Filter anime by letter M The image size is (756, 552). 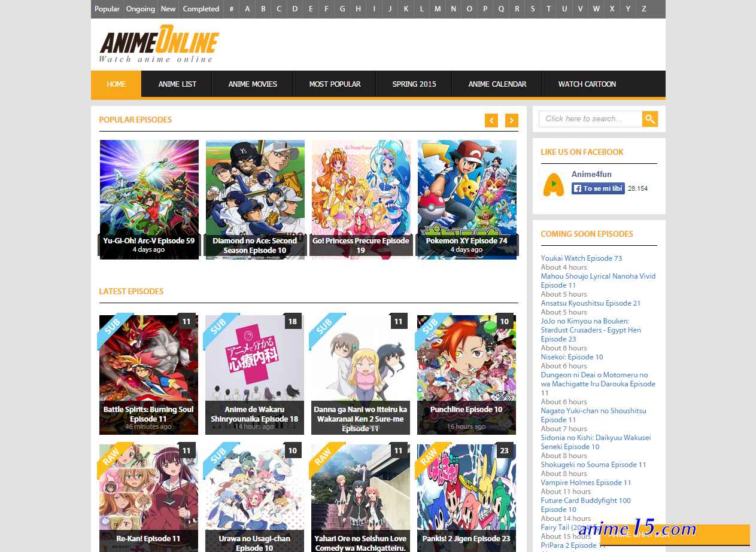click(438, 9)
